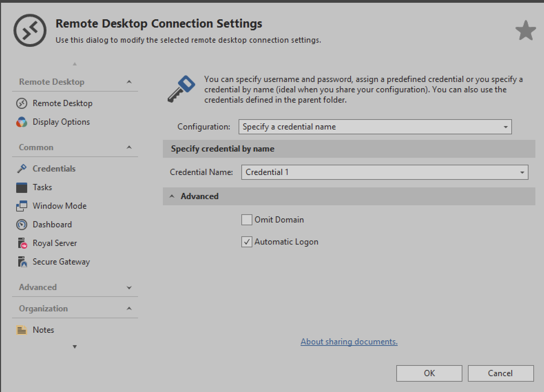Select the Credentials menu item
Screen dimensions: 544x392
(54, 169)
